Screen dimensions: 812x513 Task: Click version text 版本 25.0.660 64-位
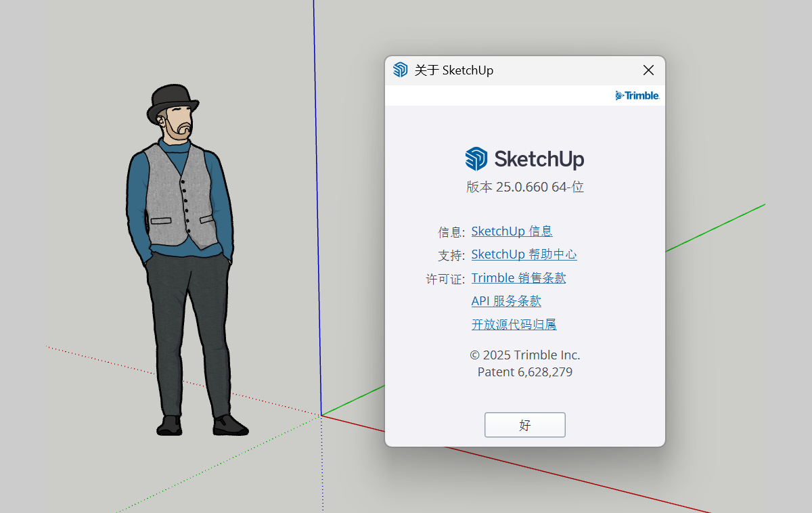[525, 187]
